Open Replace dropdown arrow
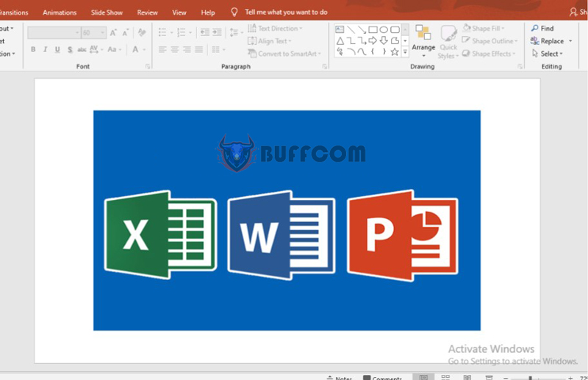 click(570, 41)
